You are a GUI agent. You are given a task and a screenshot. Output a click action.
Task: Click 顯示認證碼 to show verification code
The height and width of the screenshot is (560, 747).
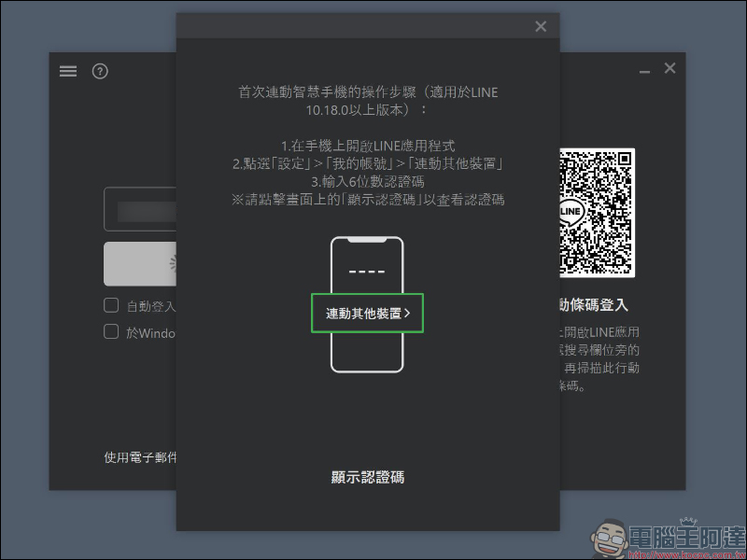point(368,478)
